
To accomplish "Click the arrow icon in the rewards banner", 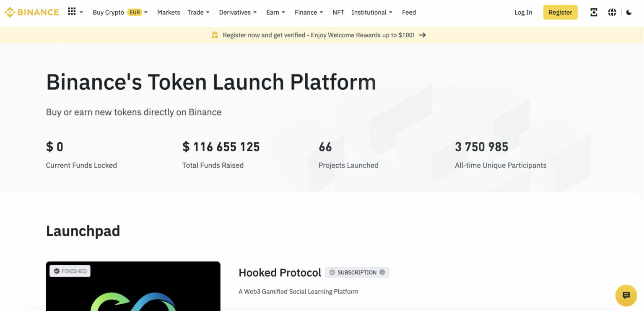I will coord(423,35).
